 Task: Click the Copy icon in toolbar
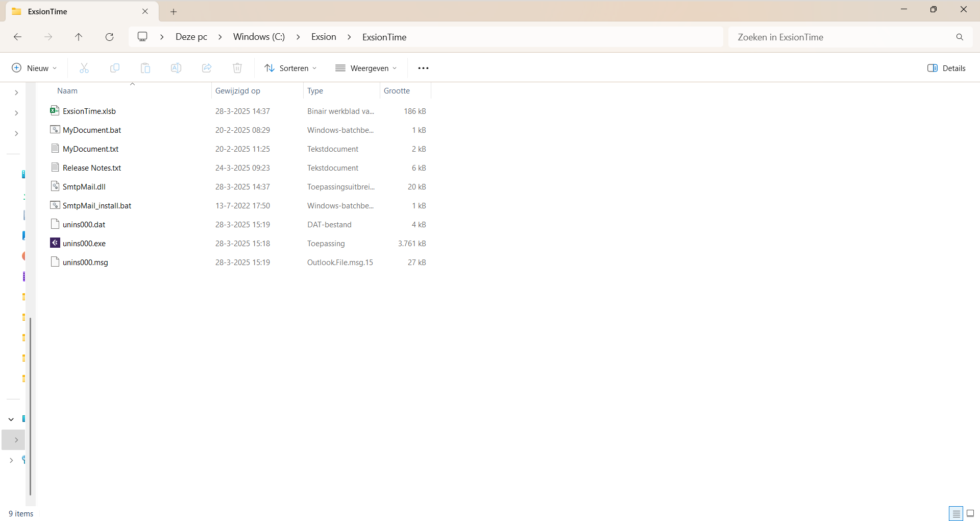[x=115, y=68]
